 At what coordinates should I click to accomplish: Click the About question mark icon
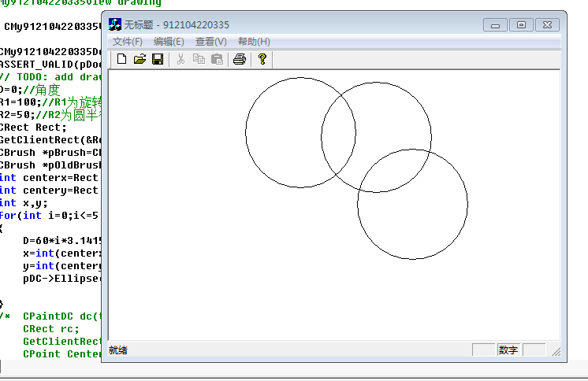click(262, 59)
